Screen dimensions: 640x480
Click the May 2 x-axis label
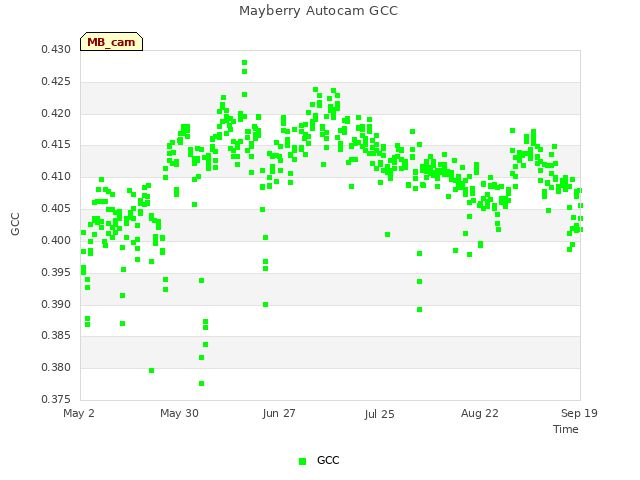pos(79,413)
